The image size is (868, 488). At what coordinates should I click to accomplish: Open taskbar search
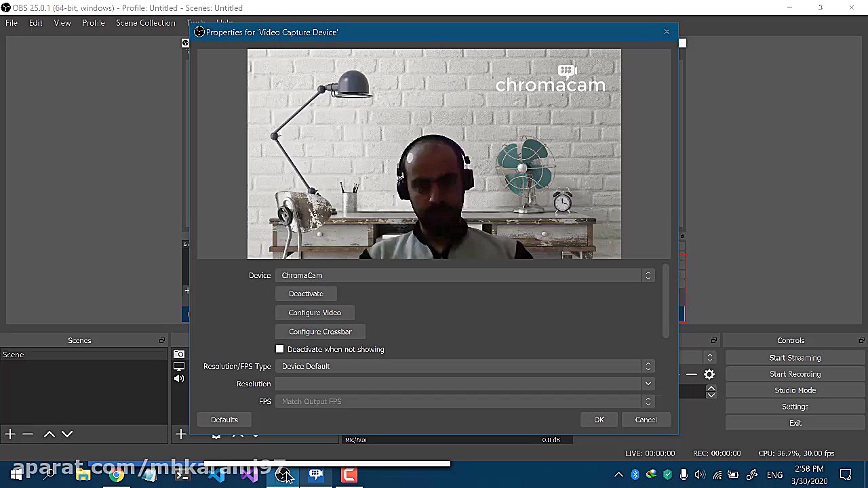[x=49, y=474]
